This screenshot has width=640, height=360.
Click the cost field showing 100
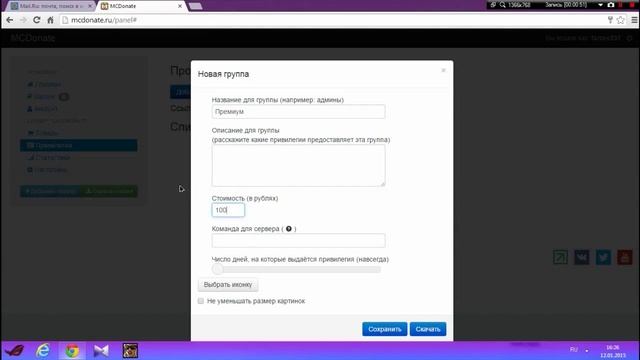228,210
